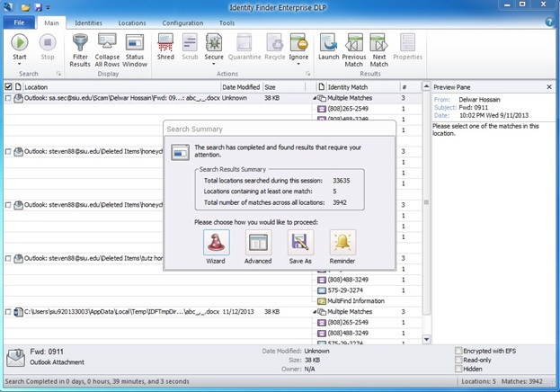560x392 pixels.
Task: Open Properties of the result
Action: 407,47
